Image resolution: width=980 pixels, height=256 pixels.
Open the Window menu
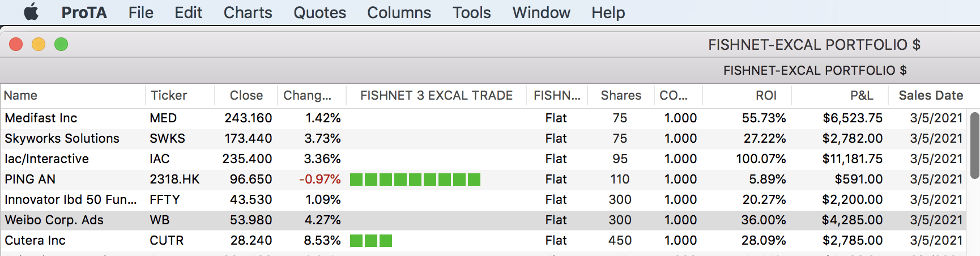click(x=541, y=12)
